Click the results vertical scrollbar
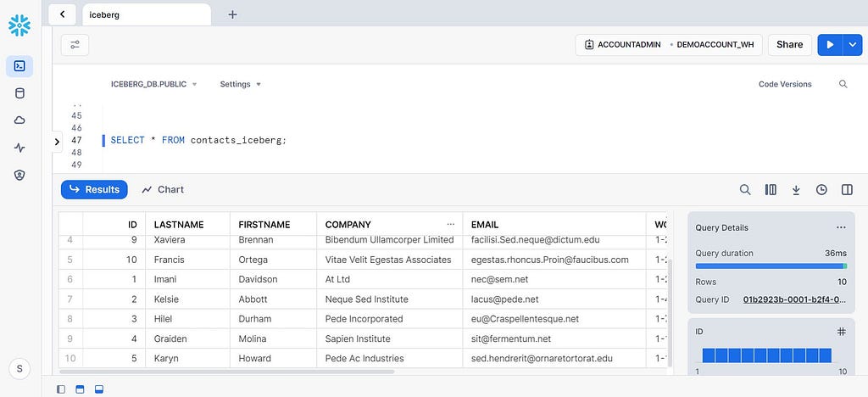 click(x=670, y=313)
